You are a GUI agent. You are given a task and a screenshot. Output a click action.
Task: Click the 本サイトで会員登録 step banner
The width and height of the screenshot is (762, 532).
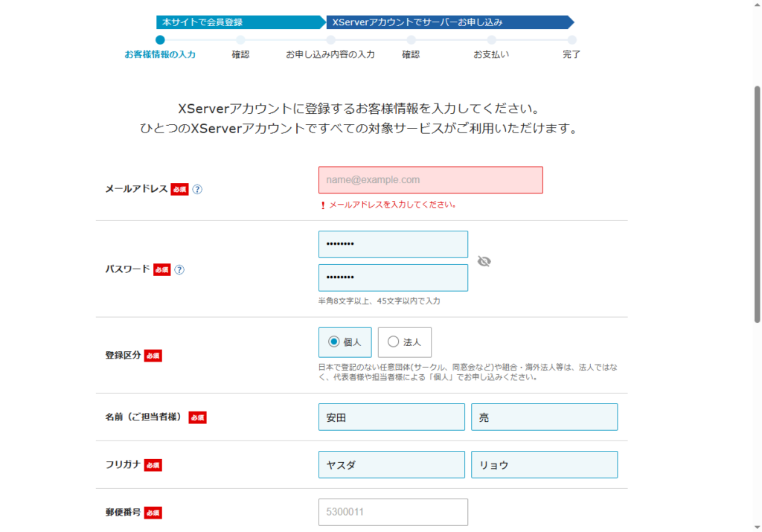(x=241, y=22)
